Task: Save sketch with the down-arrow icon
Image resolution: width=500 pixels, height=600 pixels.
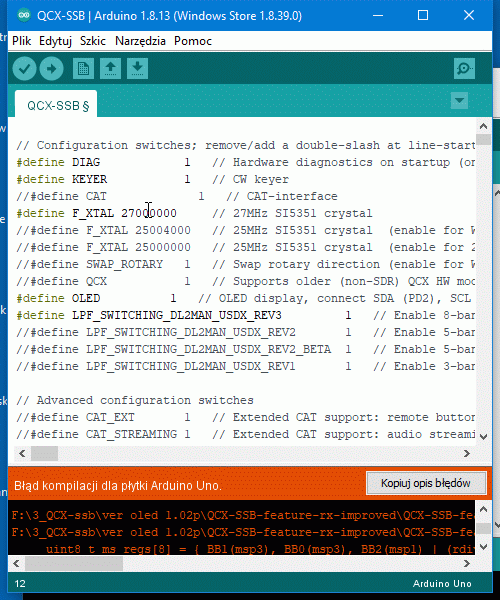Action: [x=137, y=69]
